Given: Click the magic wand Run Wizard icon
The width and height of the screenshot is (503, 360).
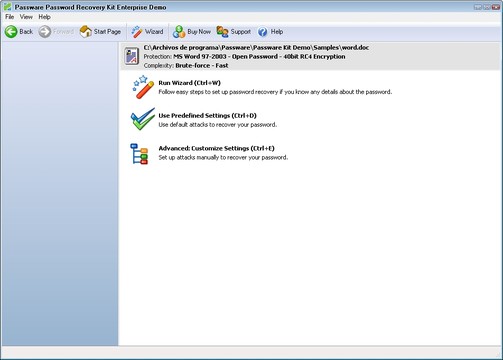Looking at the screenshot, I should pyautogui.click(x=143, y=87).
